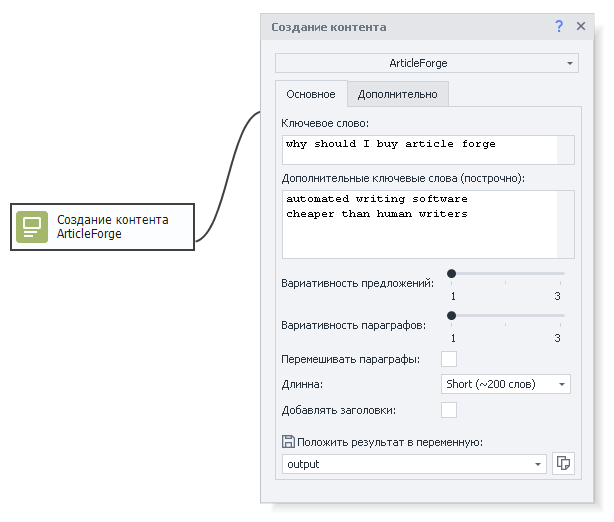Toggle the Добавлять заголовки checkbox
The image size is (614, 522).
449,410
